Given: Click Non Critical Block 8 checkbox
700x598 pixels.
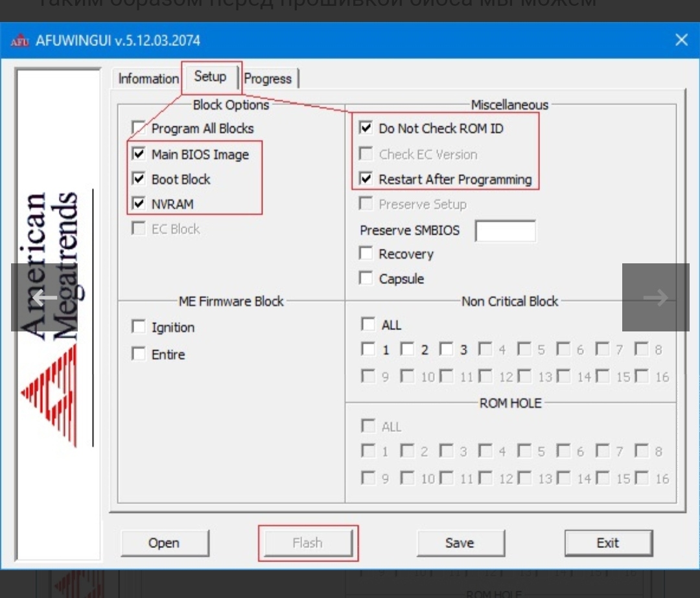Looking at the screenshot, I should coord(642,349).
